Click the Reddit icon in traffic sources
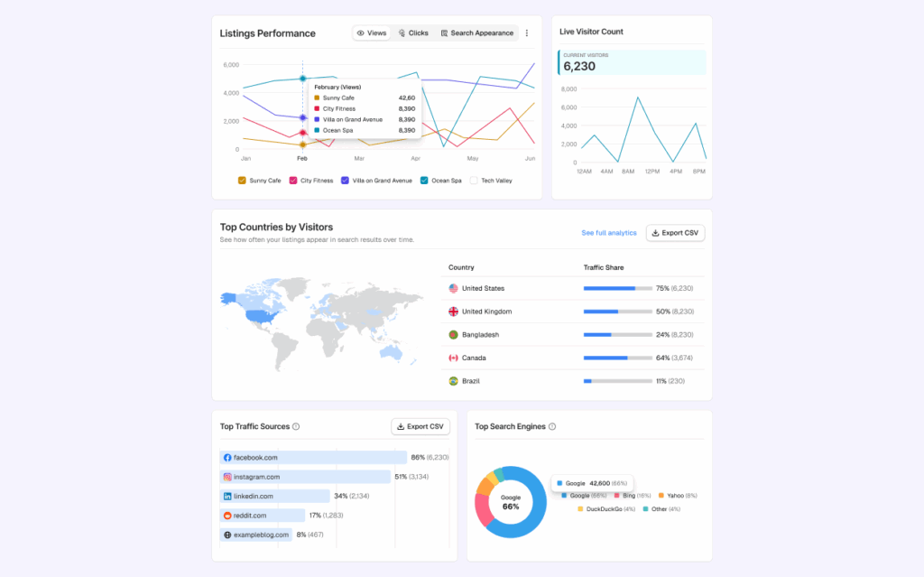Image resolution: width=924 pixels, height=577 pixels. tap(227, 516)
